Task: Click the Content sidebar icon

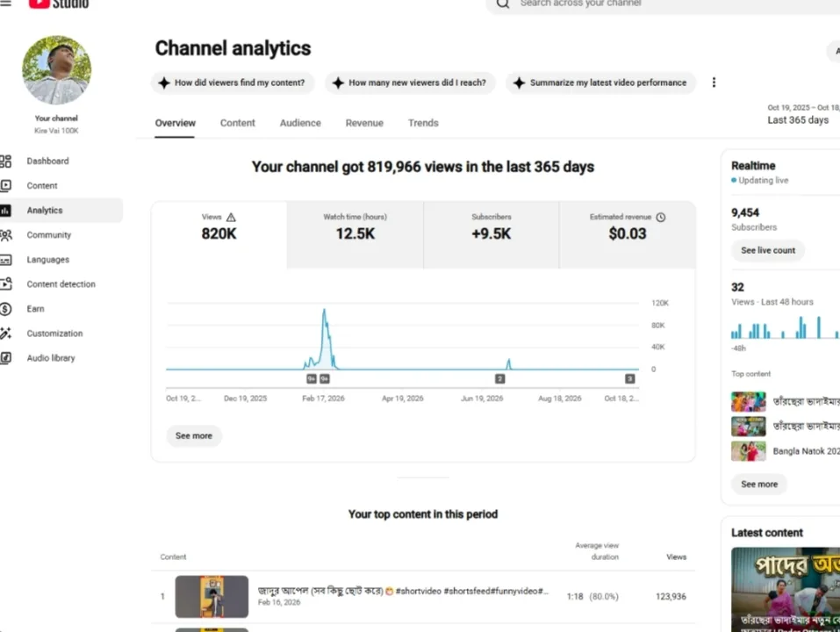Action: [6, 186]
